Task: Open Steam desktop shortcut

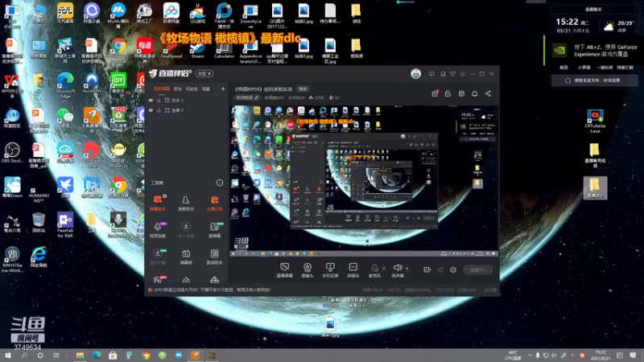Action: pos(197,50)
